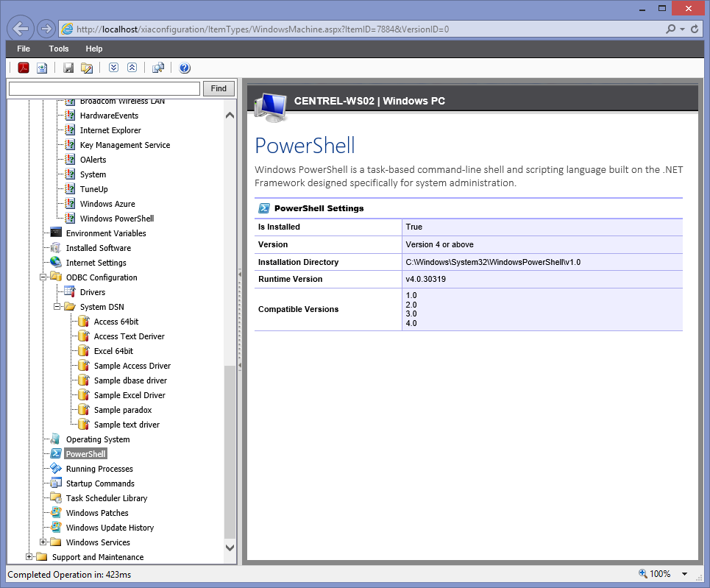Click the PDF export toolbar icon
Viewport: 710px width, 588px height.
coord(24,68)
